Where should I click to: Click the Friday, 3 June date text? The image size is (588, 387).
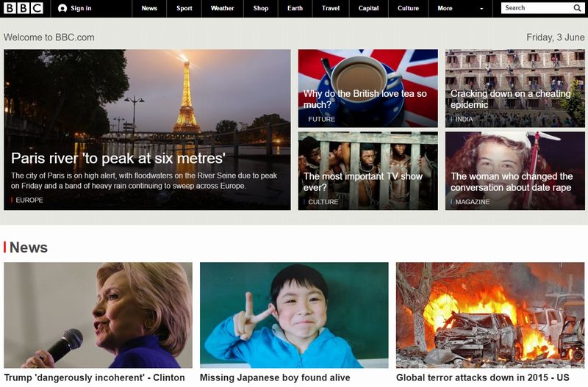(x=556, y=37)
